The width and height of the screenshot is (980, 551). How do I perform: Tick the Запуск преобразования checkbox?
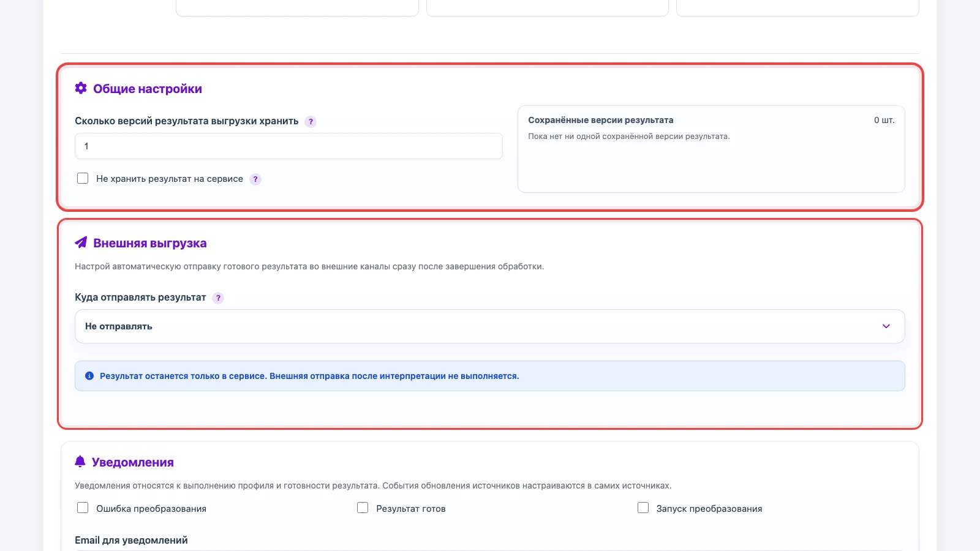(643, 508)
